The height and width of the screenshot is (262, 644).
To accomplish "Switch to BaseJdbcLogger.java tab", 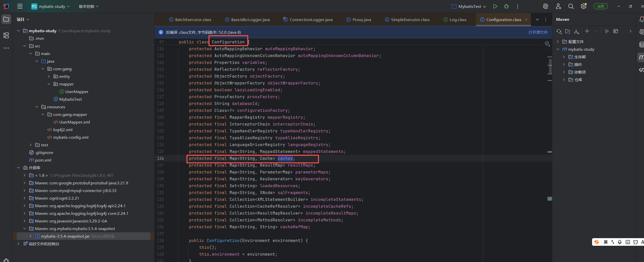I will (247, 20).
